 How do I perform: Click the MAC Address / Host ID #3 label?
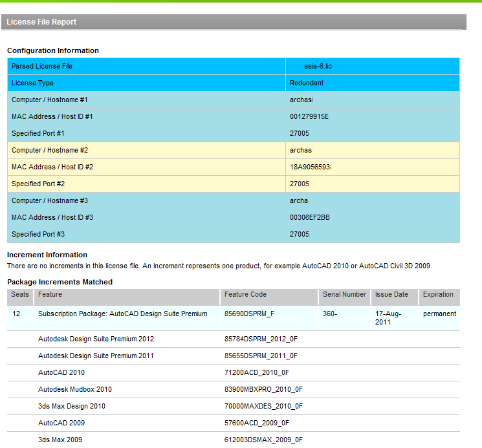click(52, 217)
